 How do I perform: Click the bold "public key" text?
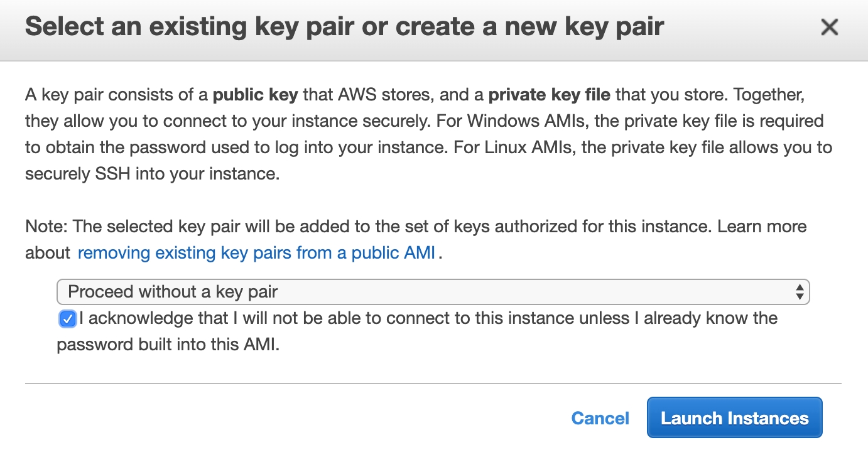click(x=255, y=95)
